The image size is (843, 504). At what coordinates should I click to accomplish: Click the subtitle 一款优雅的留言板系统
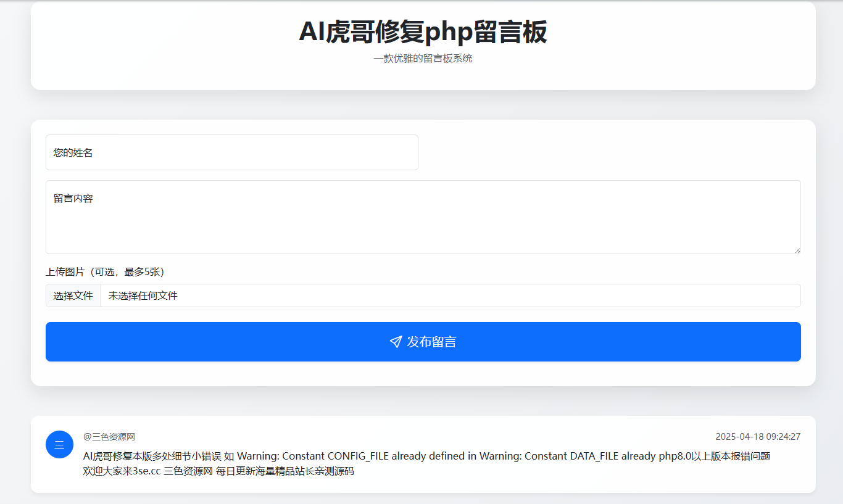click(x=423, y=58)
